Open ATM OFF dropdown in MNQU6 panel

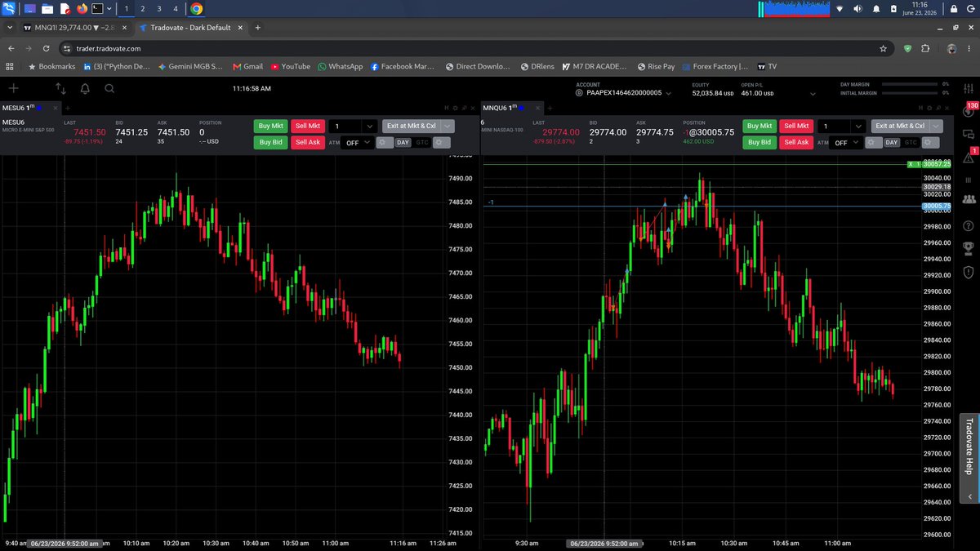(845, 142)
